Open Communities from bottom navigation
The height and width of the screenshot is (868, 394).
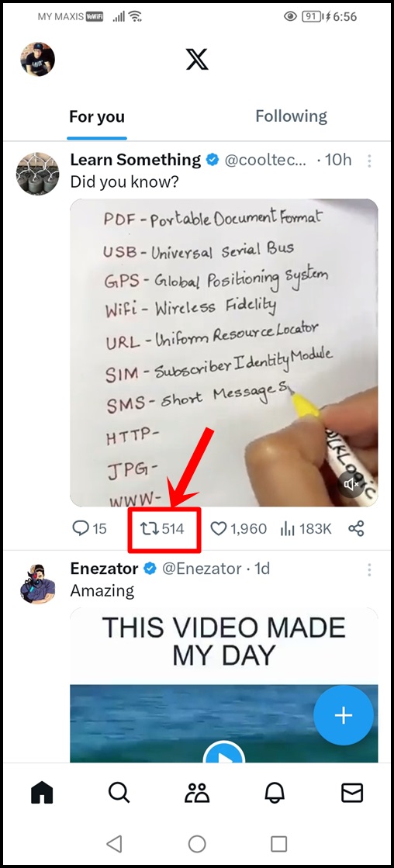click(197, 793)
